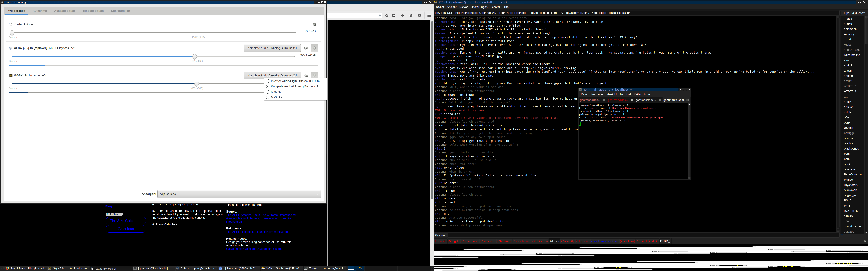Click the GQRX volume slider handle
The height and width of the screenshot is (271, 868).
pos(197,84)
